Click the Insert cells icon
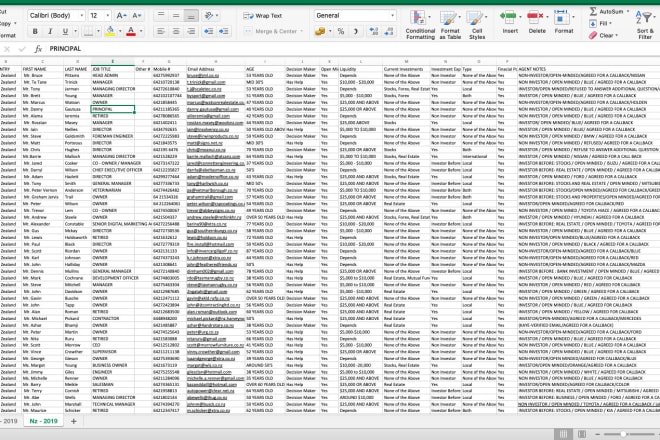The width and height of the screenshot is (660, 440). 508,17
